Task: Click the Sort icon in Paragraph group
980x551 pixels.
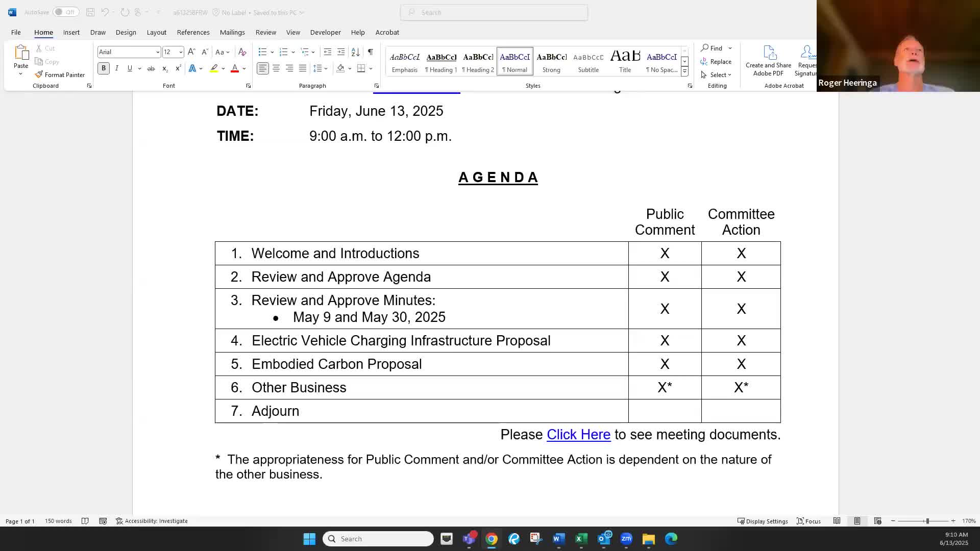Action: [x=355, y=52]
